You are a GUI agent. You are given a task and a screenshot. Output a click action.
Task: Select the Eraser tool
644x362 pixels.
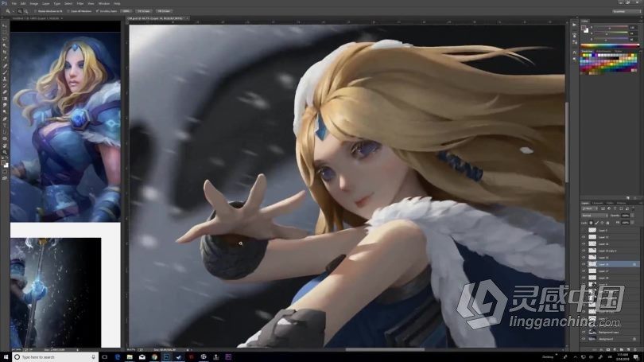pos(5,92)
